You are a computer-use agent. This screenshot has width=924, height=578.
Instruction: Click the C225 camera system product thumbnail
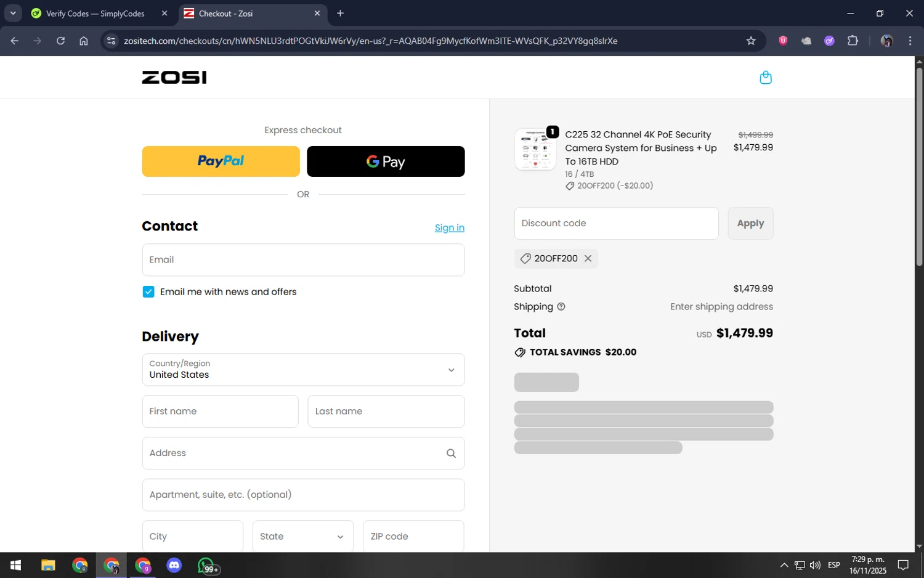(x=535, y=149)
